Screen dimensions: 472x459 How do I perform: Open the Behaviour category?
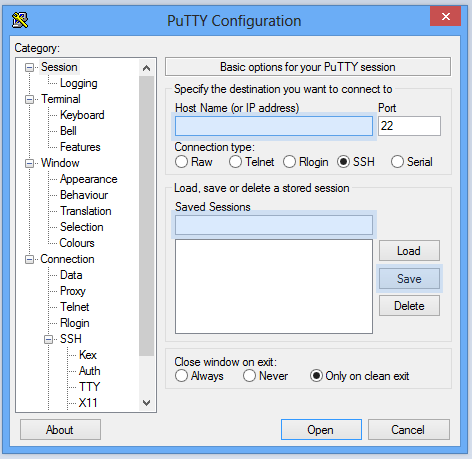84,195
